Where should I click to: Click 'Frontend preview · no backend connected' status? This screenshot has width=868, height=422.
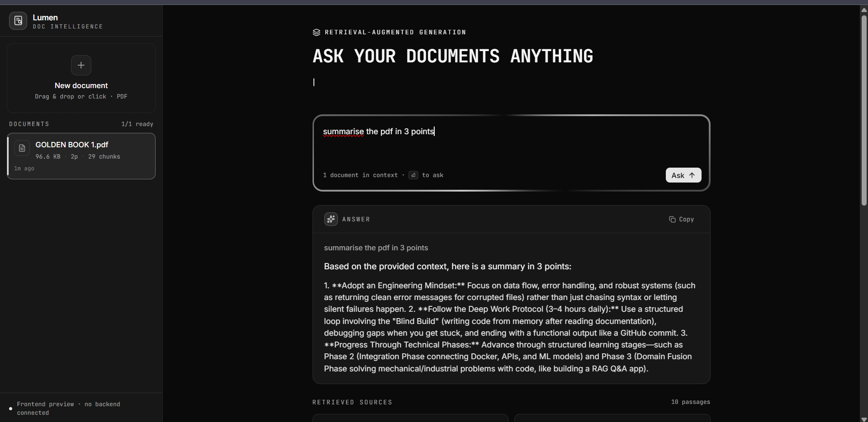click(x=69, y=408)
